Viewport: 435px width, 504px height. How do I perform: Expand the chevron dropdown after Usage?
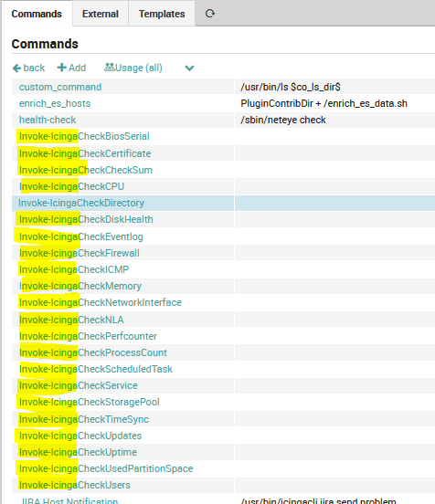coord(189,68)
